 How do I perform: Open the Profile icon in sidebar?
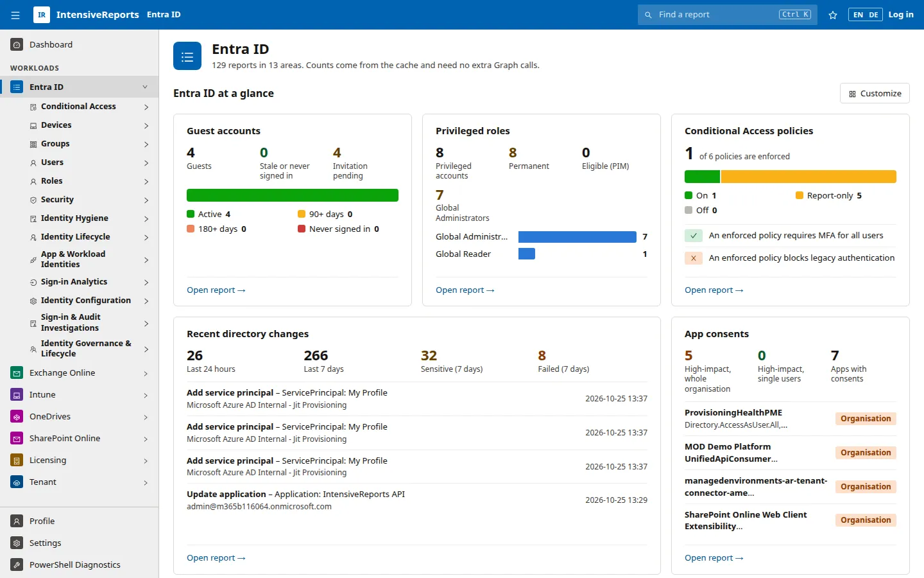17,521
